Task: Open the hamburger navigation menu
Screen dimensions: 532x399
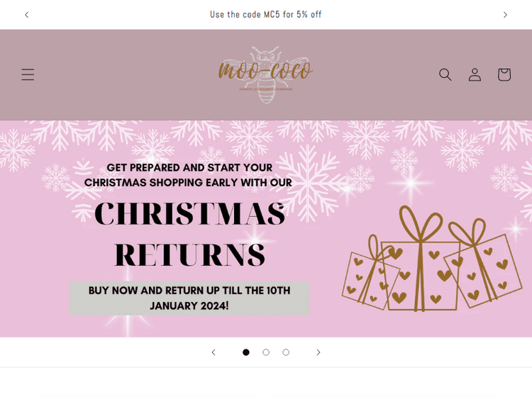Action: (x=28, y=74)
